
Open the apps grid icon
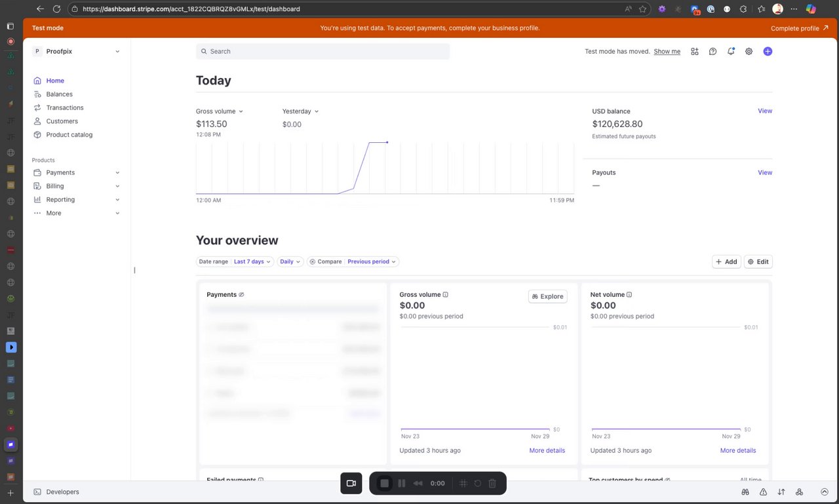pos(695,51)
